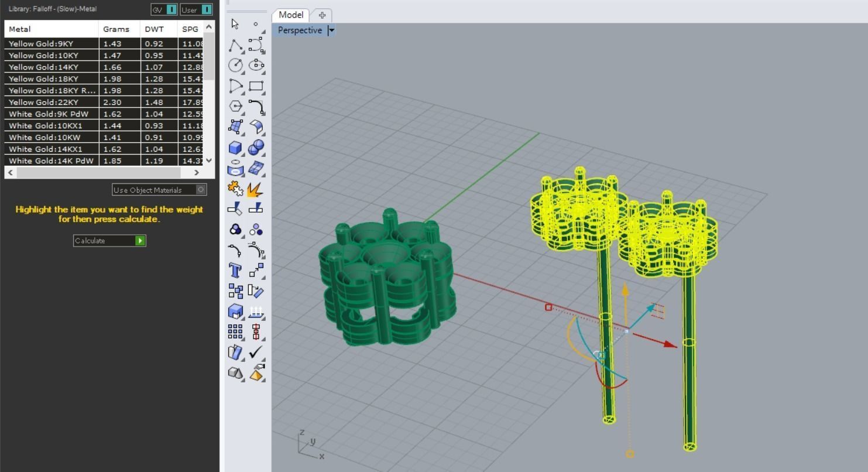
Task: Open the Surface from points tool
Action: coord(235,126)
